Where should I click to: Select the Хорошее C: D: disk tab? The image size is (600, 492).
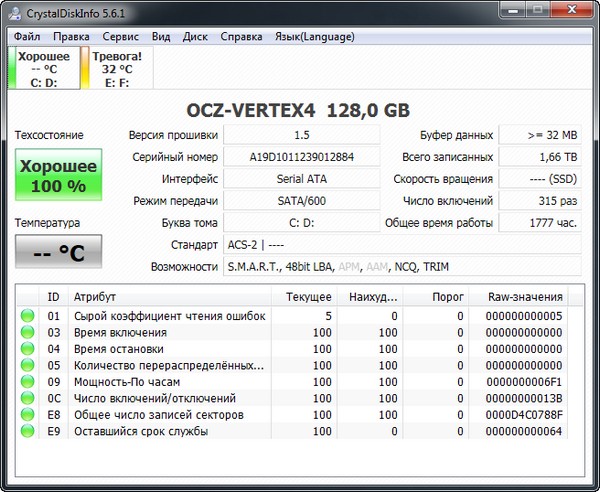point(44,69)
